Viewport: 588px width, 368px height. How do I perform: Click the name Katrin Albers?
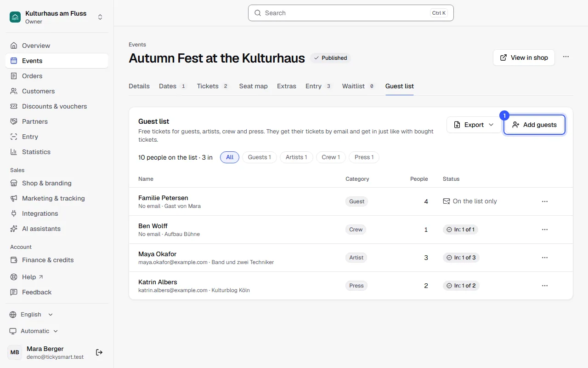(158, 282)
